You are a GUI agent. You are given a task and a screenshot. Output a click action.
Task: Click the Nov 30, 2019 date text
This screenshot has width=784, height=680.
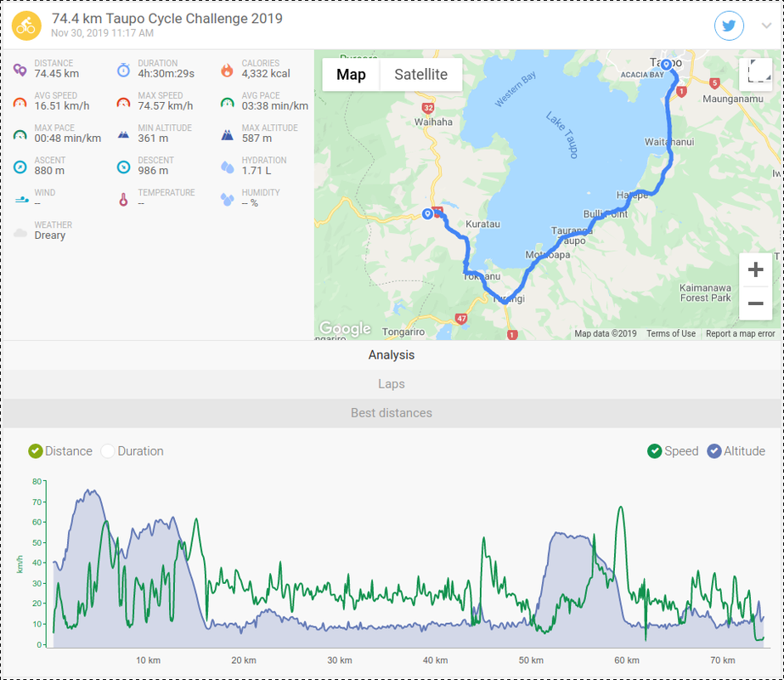click(102, 33)
